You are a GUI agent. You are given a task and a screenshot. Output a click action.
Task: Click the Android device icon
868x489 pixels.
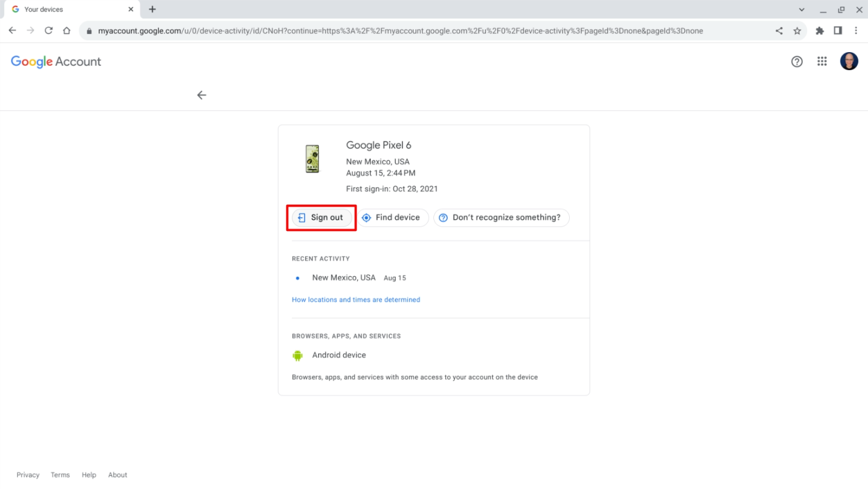point(297,355)
